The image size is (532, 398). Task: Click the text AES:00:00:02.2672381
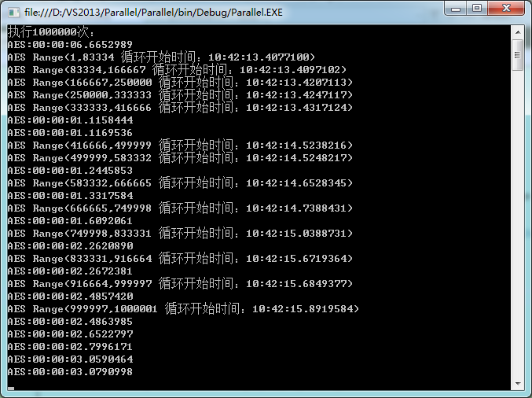click(x=70, y=271)
